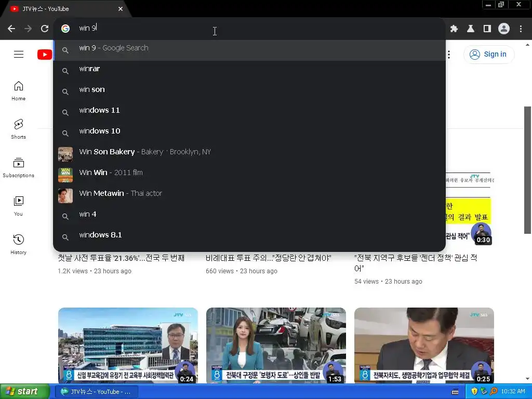Reload the page with the refresh icon
Screen dimensions: 532x399
point(45,29)
